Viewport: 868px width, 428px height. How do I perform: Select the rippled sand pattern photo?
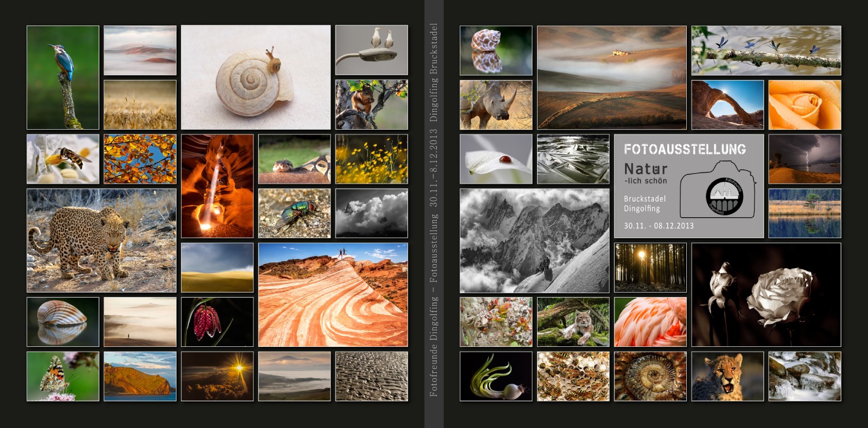pos(372,376)
